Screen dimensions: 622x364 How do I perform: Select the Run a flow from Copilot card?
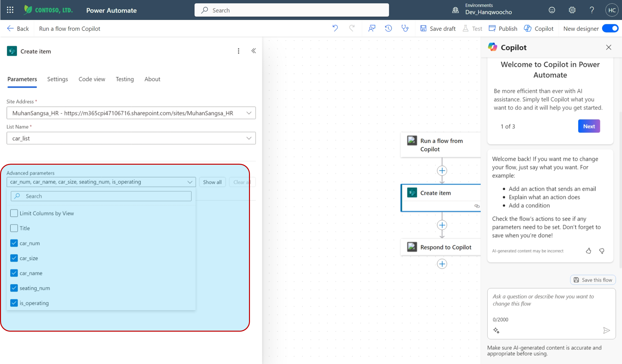pyautogui.click(x=440, y=145)
